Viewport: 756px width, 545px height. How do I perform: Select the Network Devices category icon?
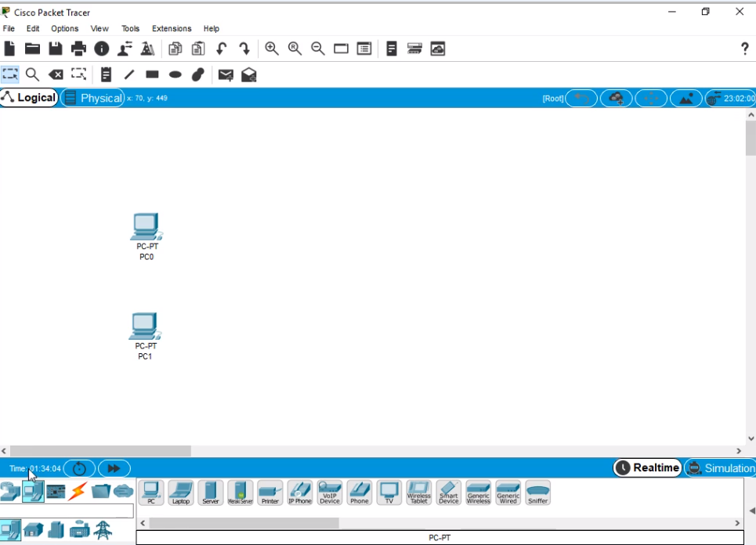(10, 492)
